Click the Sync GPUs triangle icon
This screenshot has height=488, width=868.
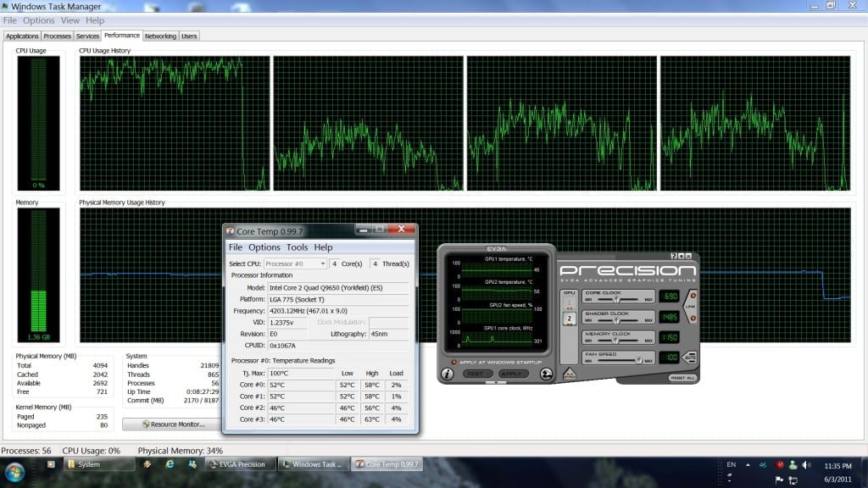[570, 374]
